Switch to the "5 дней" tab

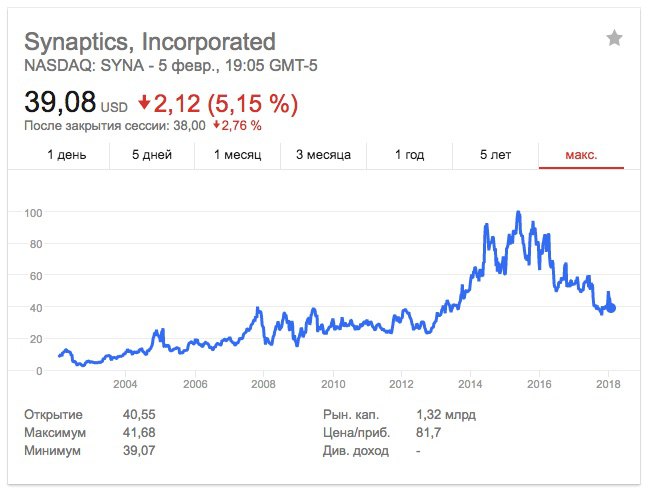[x=152, y=155]
